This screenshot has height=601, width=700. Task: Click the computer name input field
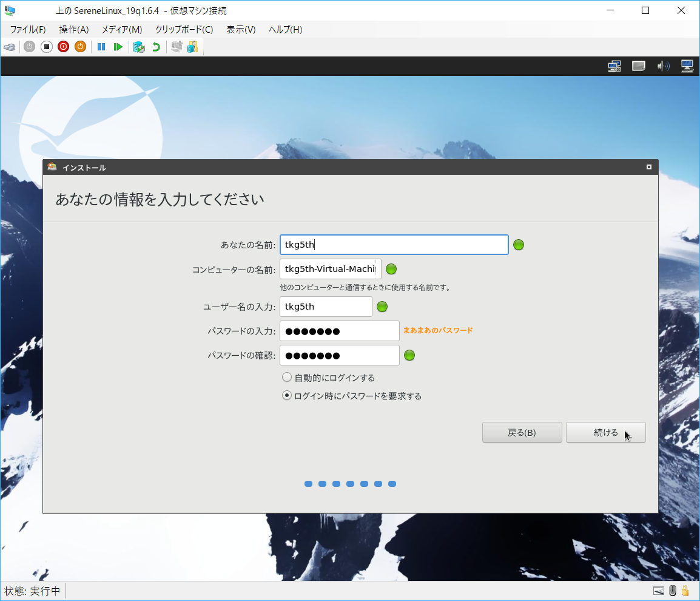(331, 269)
